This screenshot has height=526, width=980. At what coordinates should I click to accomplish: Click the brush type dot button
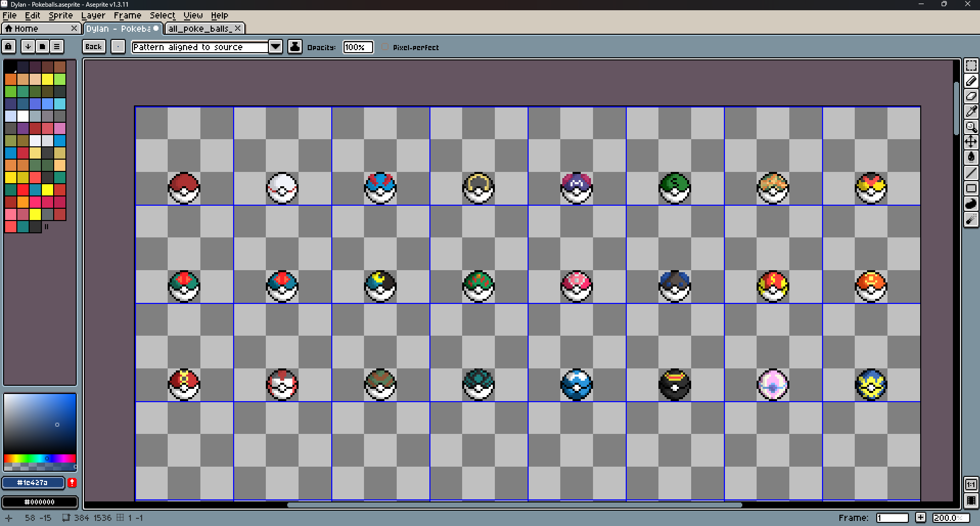(118, 47)
